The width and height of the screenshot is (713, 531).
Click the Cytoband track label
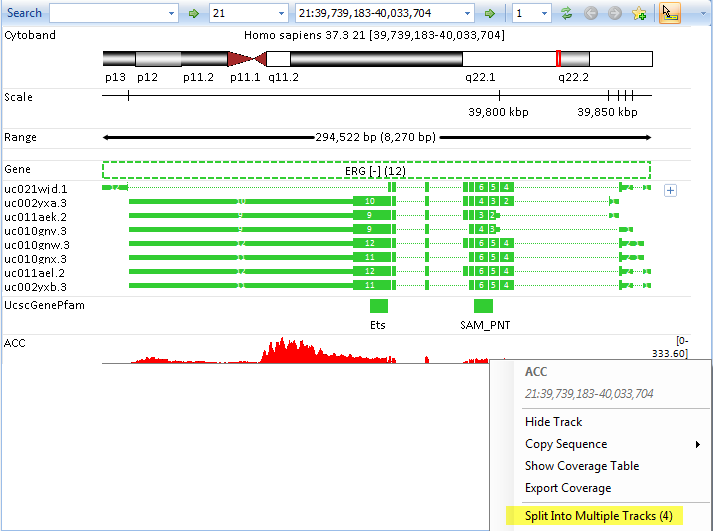point(30,35)
